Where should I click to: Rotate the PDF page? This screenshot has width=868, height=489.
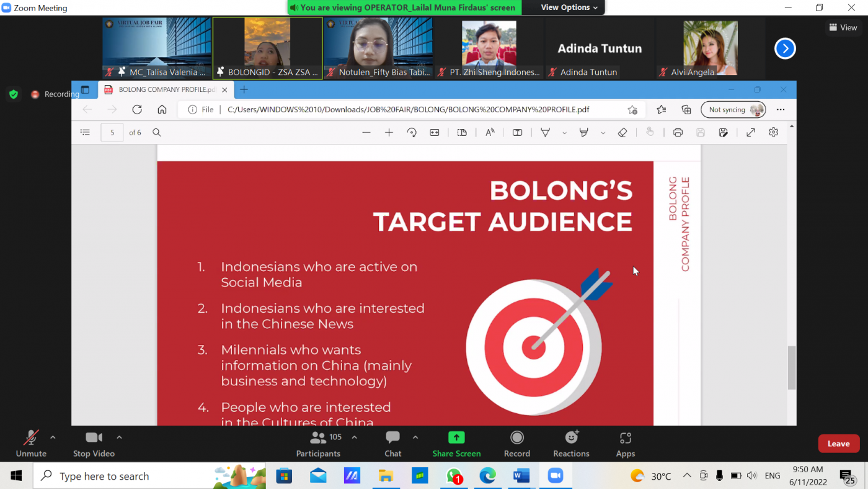tap(412, 132)
